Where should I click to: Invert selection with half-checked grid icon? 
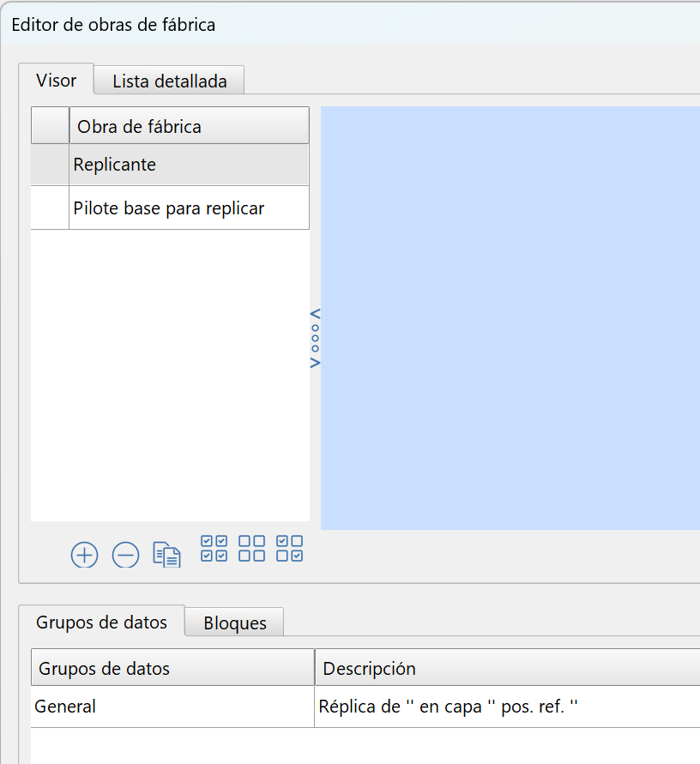pyautogui.click(x=290, y=549)
